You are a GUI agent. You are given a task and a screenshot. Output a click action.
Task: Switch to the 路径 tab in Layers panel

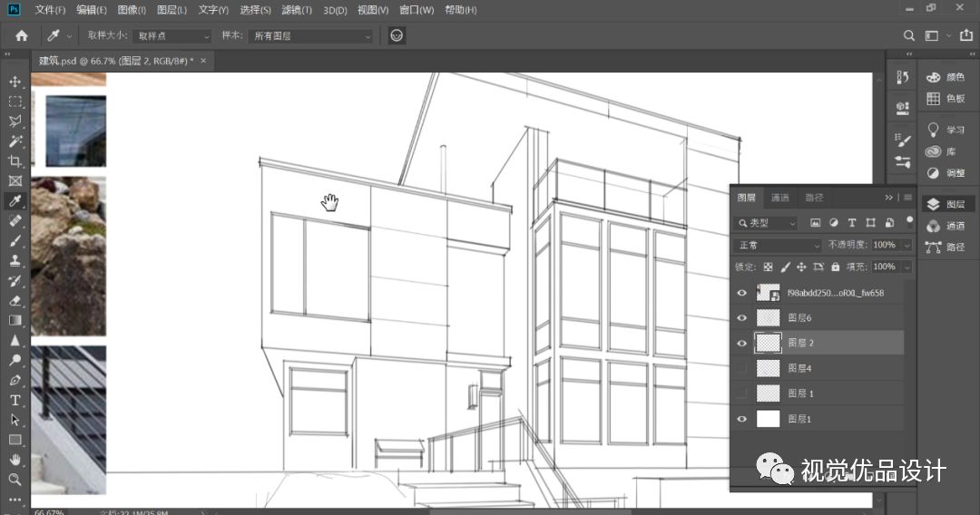coord(814,198)
